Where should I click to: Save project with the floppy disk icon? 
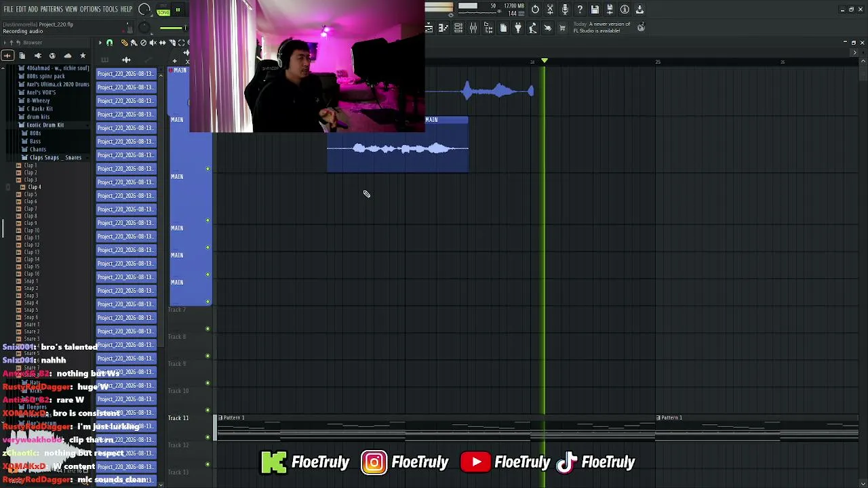[x=595, y=9]
